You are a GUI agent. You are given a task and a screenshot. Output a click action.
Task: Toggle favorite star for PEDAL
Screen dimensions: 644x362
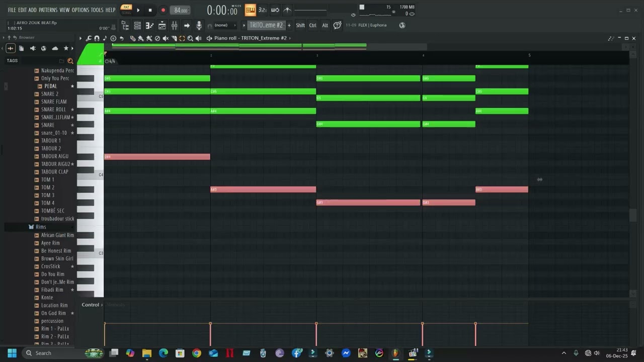pos(72,86)
